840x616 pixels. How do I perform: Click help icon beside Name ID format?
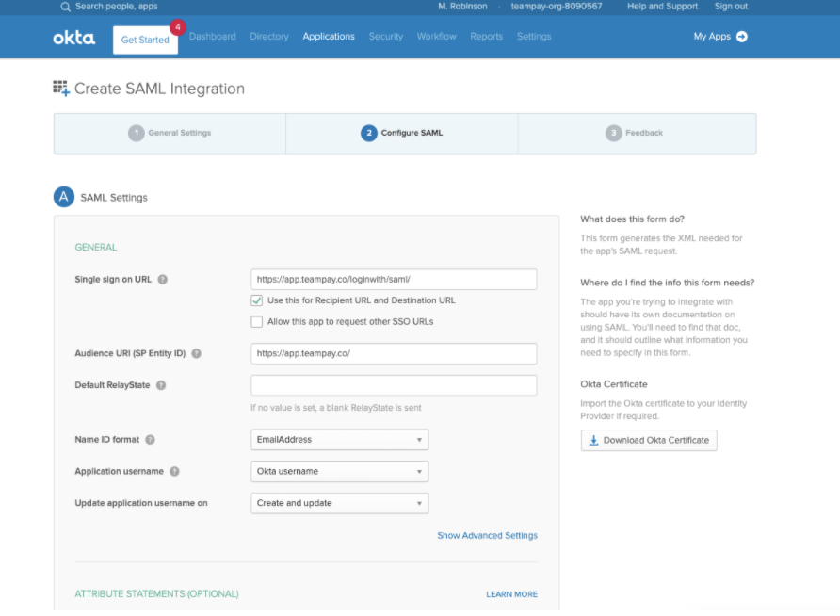(150, 439)
